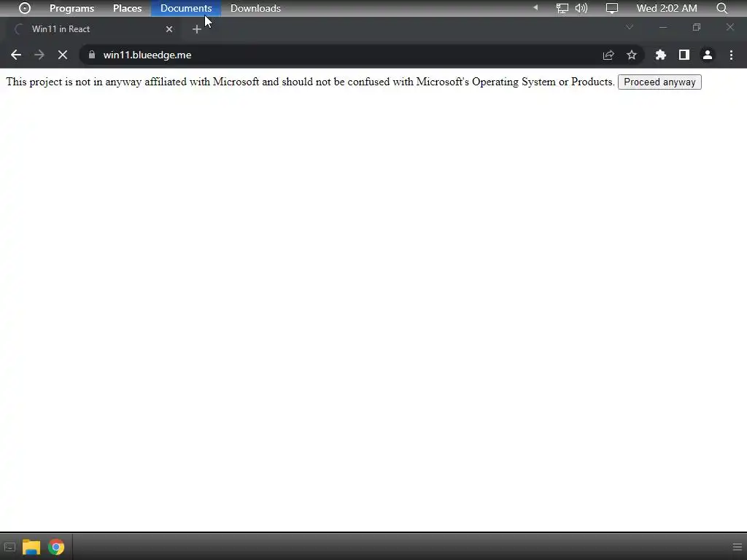Open the top panel search icon

(x=721, y=8)
